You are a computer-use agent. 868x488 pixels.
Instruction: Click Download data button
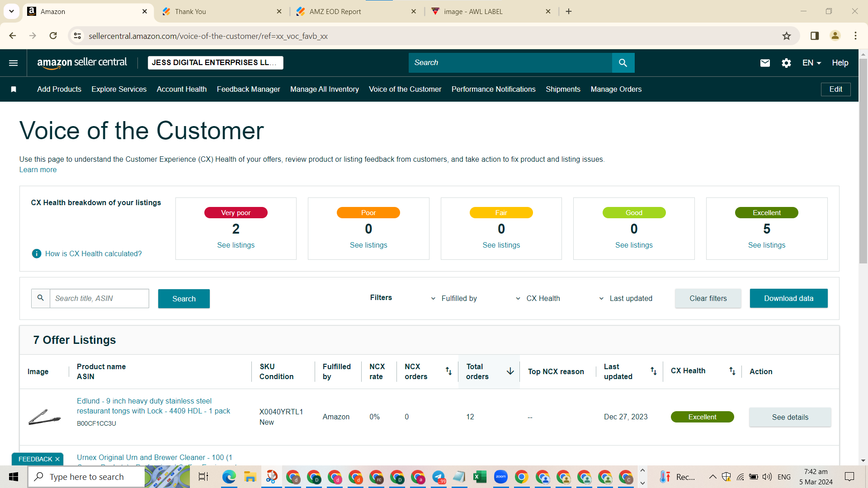[788, 298]
